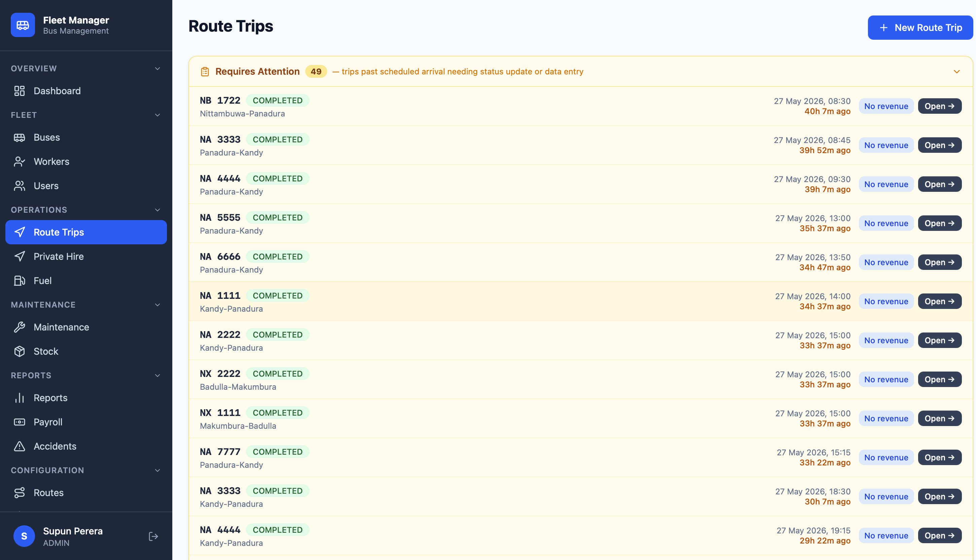Collapse the CONFIGURATION section chevron

(x=157, y=470)
